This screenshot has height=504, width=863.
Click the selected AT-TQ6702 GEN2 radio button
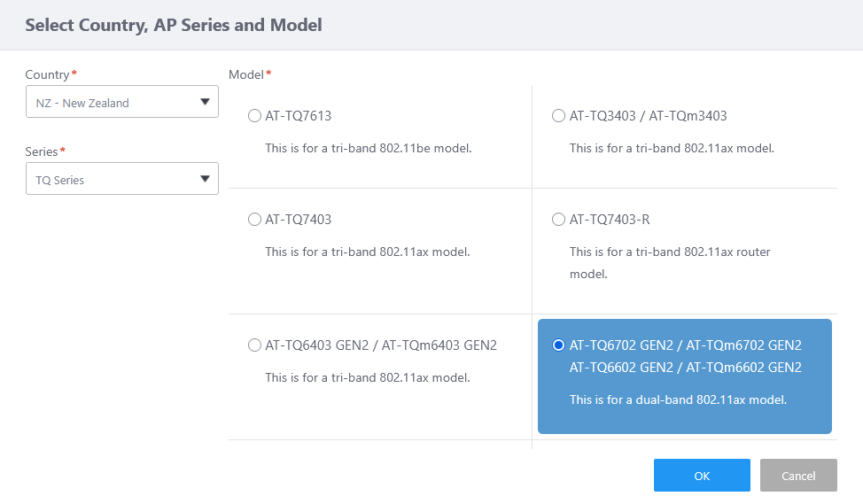coord(558,345)
